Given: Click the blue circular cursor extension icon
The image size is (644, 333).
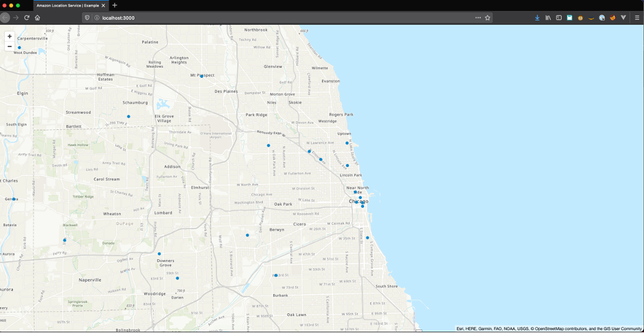Looking at the screenshot, I should pos(602,18).
